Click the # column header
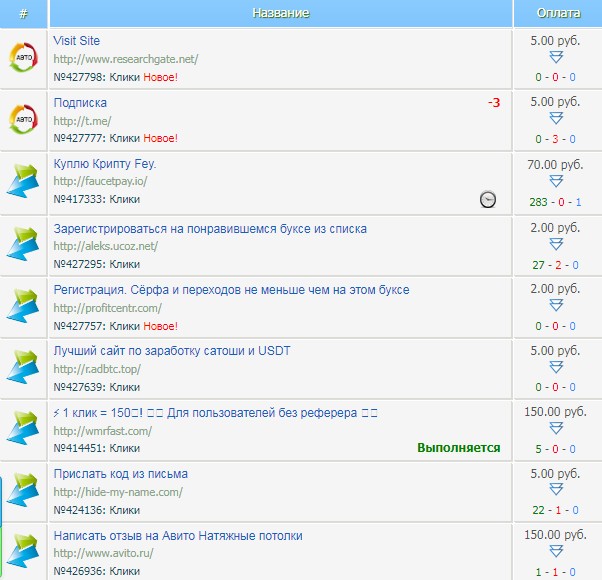The image size is (602, 580). (23, 13)
